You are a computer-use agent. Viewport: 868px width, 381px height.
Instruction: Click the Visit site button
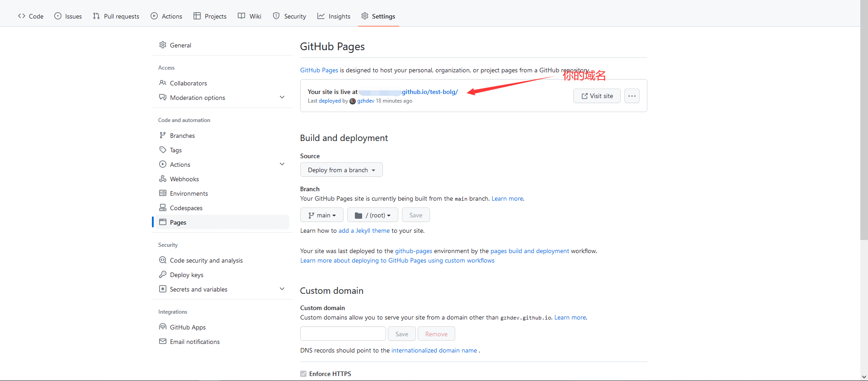point(597,96)
